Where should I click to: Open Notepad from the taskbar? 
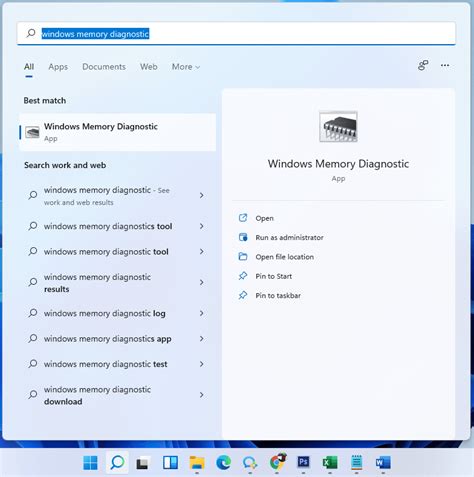click(357, 462)
